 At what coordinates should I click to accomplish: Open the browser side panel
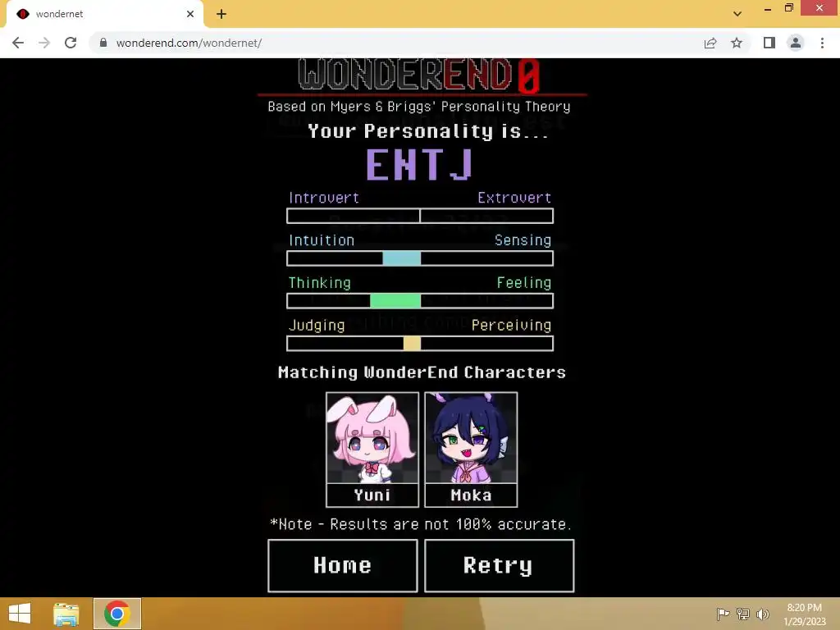pos(769,43)
